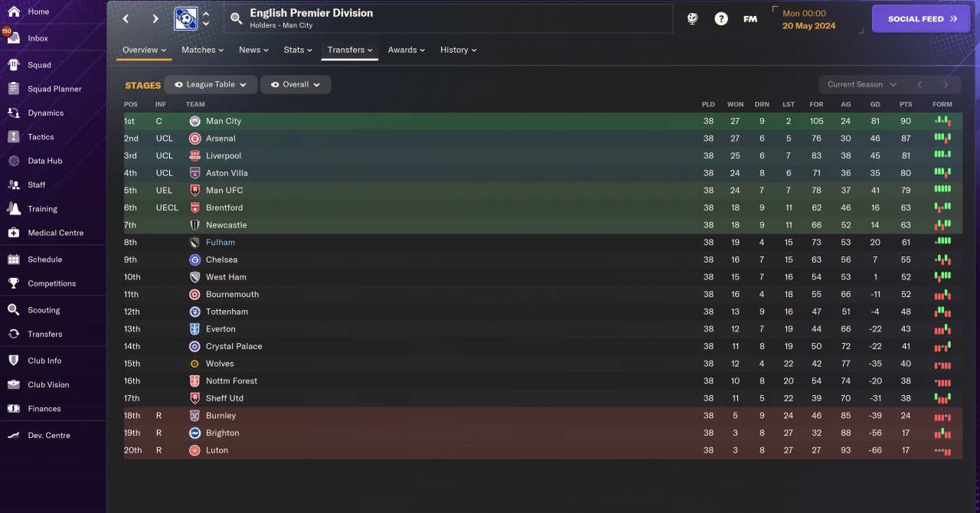The width and height of the screenshot is (980, 513).
Task: Click the Fulham team link
Action: (220, 243)
